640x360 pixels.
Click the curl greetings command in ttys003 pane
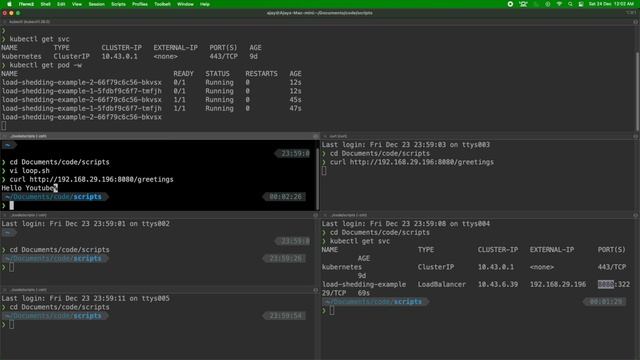411,162
